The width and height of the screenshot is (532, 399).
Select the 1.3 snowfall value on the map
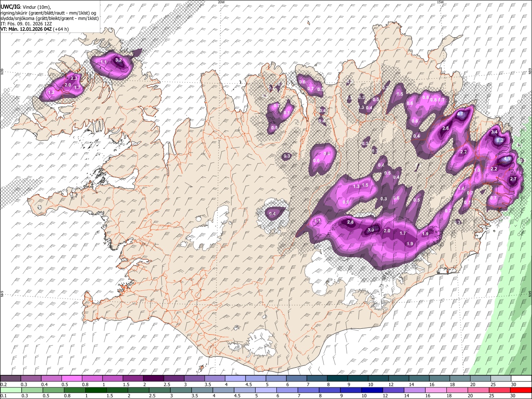pos(356,187)
